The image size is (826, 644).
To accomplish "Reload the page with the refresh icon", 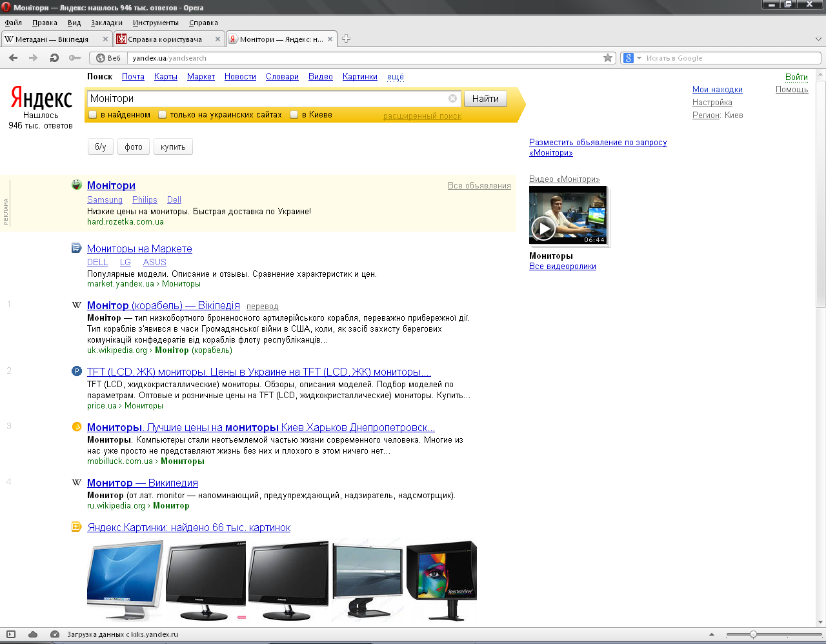I will click(x=54, y=58).
